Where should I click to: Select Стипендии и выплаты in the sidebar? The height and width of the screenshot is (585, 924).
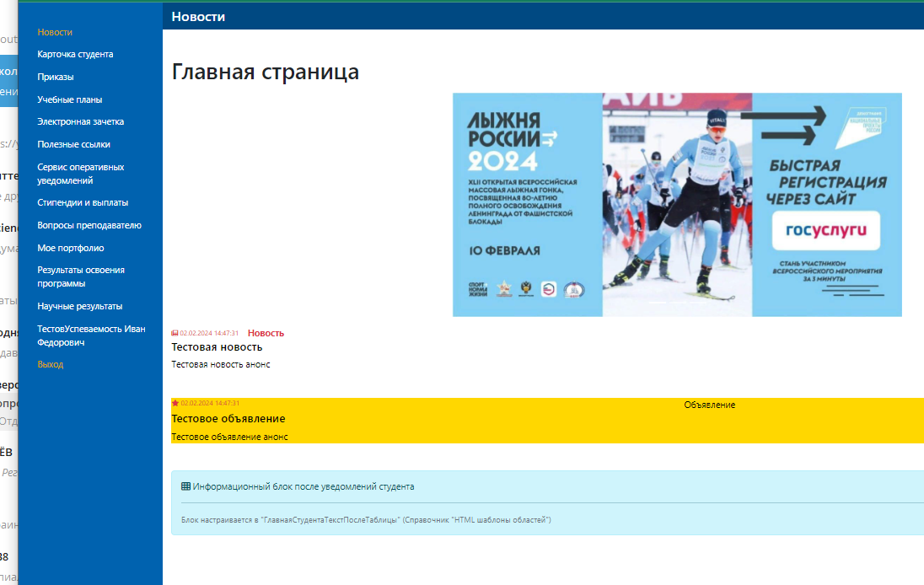(83, 202)
